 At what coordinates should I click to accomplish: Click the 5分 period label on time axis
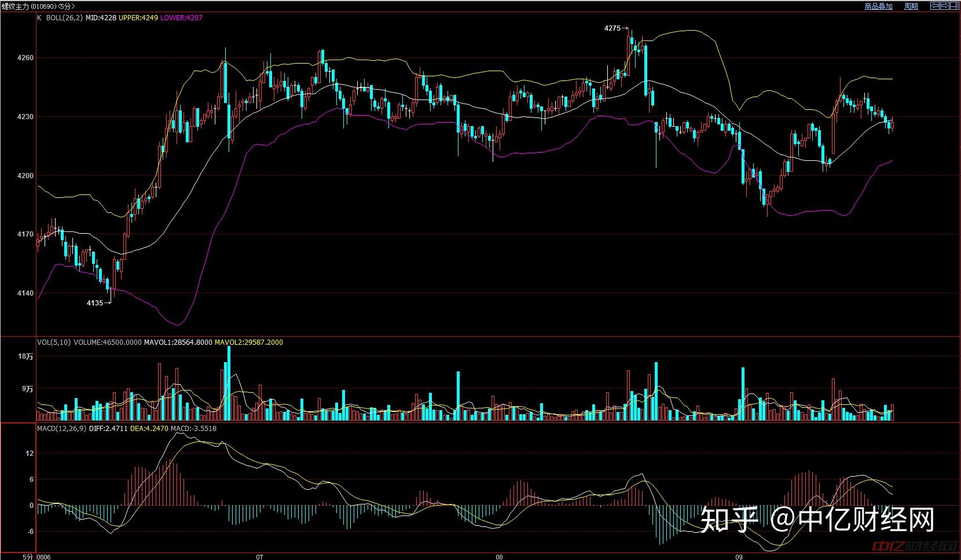[28, 557]
